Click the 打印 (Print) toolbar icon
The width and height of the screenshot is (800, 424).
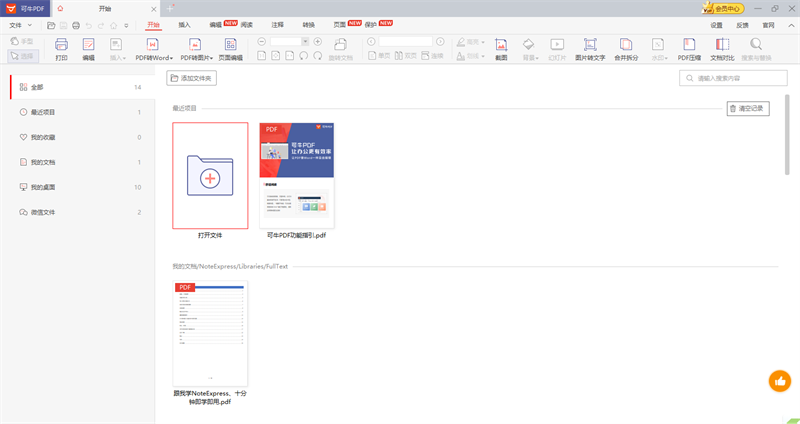point(61,49)
